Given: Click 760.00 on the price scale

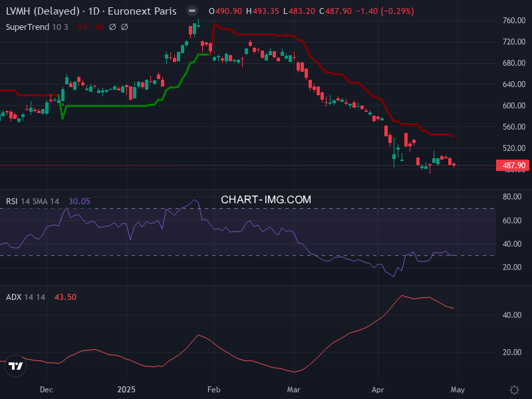Looking at the screenshot, I should point(514,21).
